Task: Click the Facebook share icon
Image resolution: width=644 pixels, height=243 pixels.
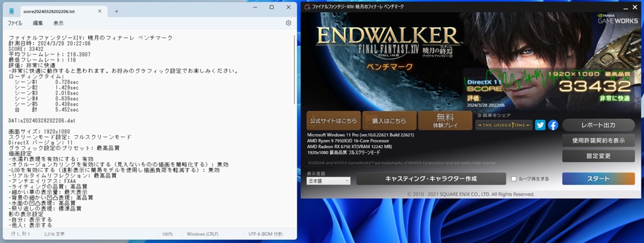Action: 553,125
